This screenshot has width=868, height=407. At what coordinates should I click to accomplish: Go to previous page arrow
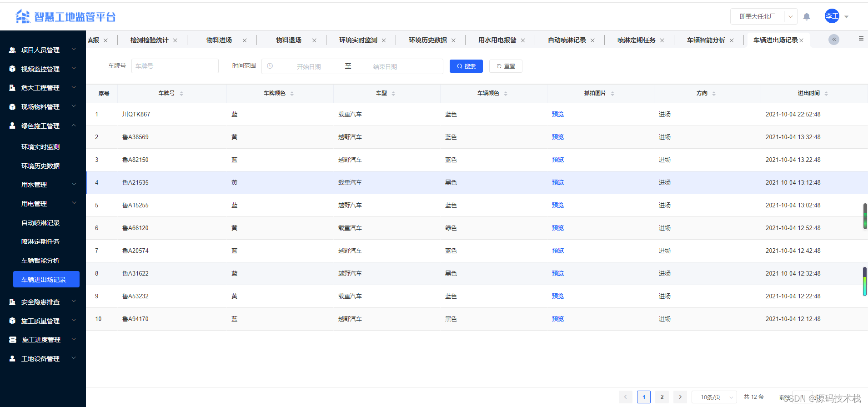tap(626, 397)
